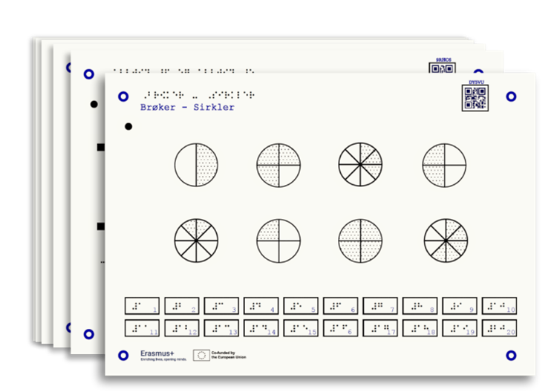
Task: Click the European Union flag emblem
Action: [201, 355]
